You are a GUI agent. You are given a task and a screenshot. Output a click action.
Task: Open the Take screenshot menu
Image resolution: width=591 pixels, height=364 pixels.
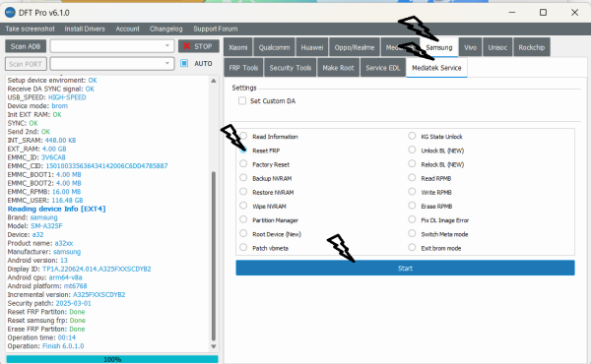coord(30,29)
